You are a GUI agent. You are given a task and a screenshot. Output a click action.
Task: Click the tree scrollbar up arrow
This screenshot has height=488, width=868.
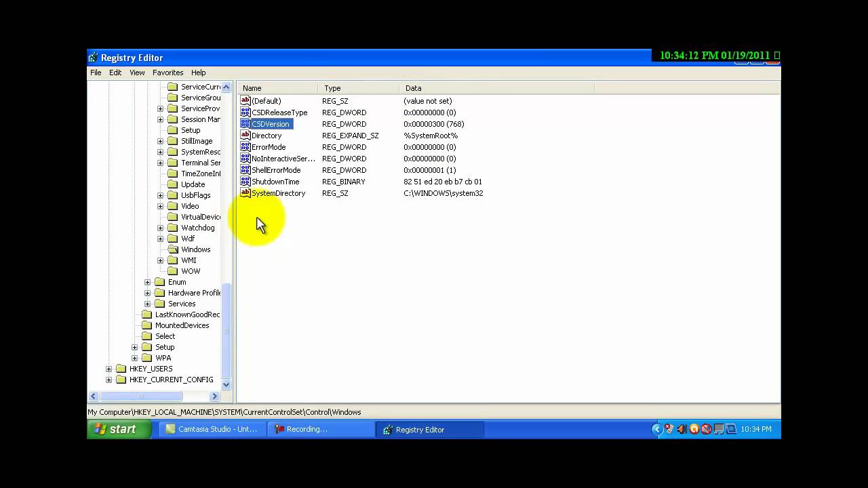click(x=226, y=87)
